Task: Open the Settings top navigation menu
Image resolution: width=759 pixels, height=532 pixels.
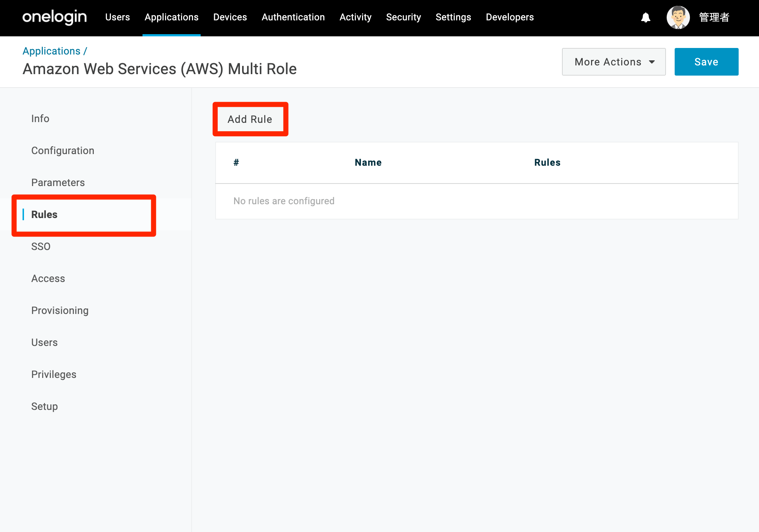Action: pyautogui.click(x=453, y=17)
